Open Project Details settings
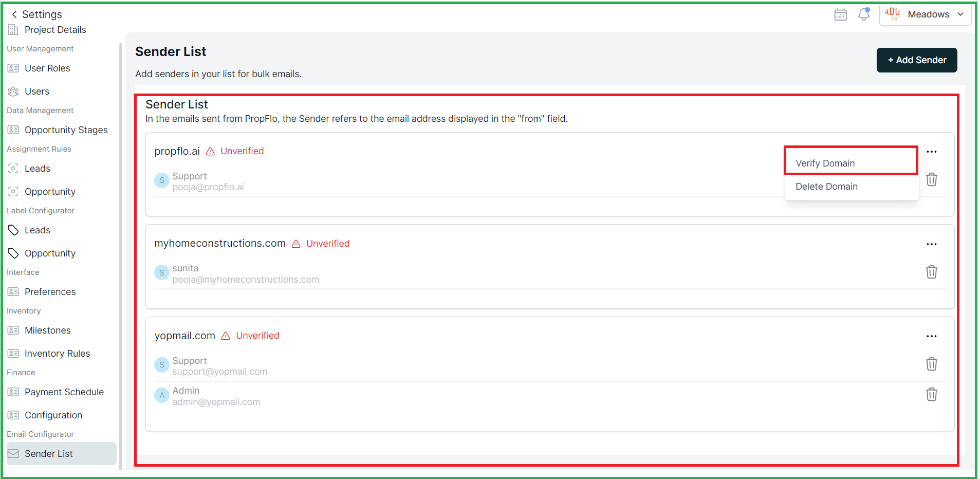 (x=55, y=30)
